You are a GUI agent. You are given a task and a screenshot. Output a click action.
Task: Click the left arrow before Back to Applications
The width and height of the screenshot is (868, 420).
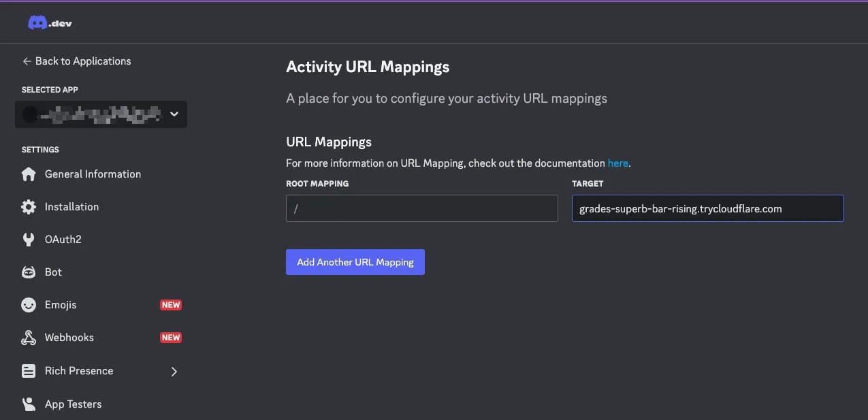tap(27, 61)
